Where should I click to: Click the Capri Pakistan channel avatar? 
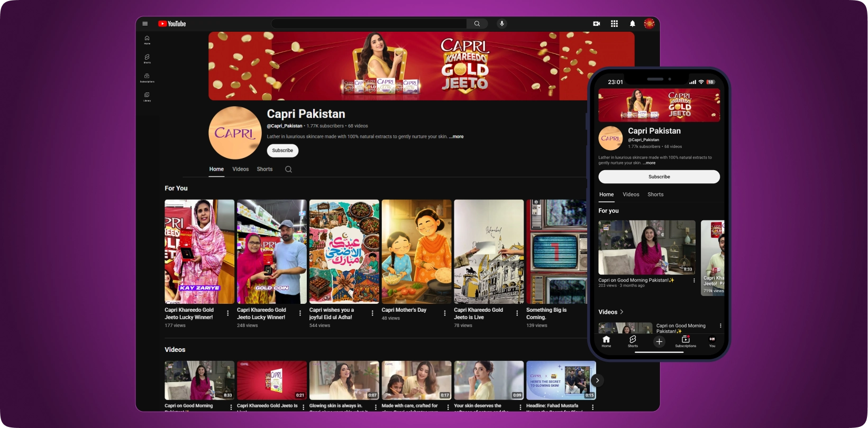235,133
